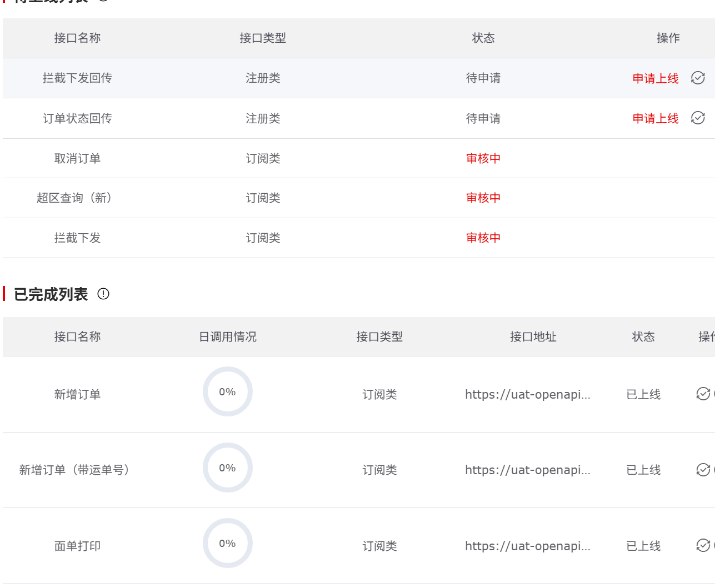Click the 待申请 status of 拦截下发回传
Screen dimensions: 715x588
tap(483, 78)
